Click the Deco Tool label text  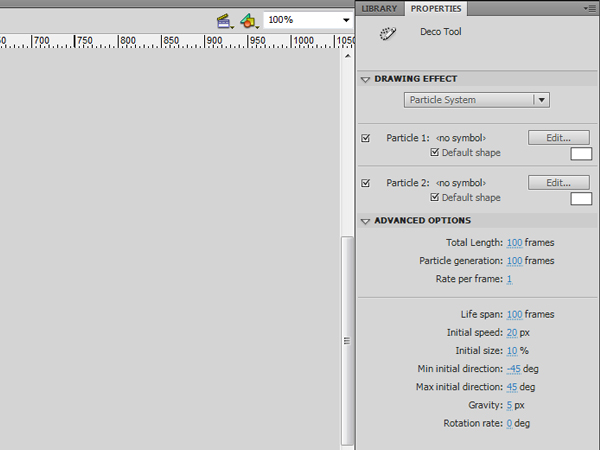[441, 32]
